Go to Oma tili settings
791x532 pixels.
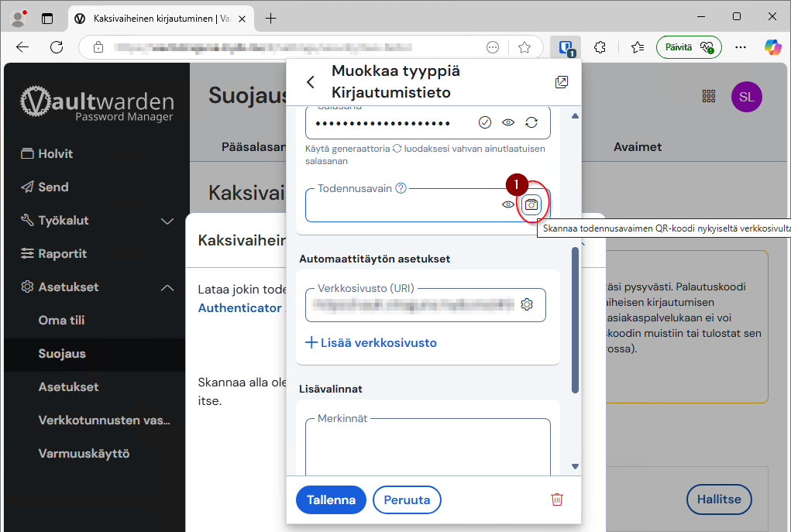pos(61,321)
